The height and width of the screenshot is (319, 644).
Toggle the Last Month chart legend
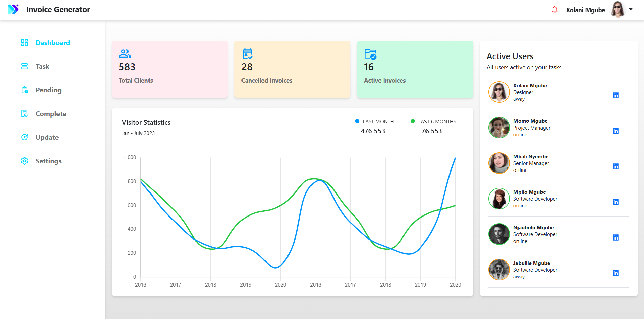pyautogui.click(x=375, y=122)
